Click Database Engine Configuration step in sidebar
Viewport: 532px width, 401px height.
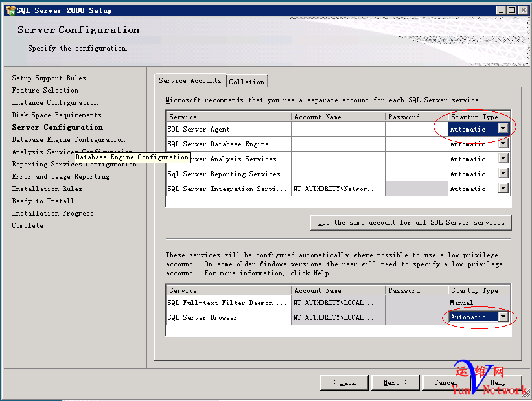tap(69, 139)
